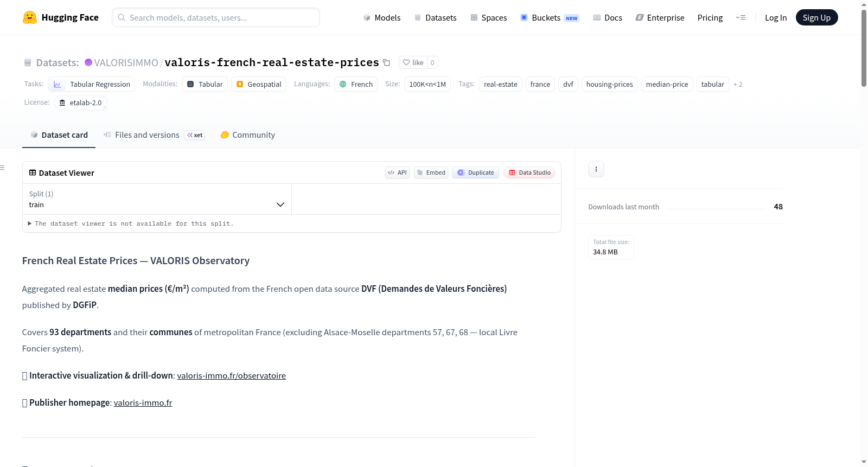868x467 pixels.
Task: Click the Dataset Viewer heading
Action: tap(67, 173)
